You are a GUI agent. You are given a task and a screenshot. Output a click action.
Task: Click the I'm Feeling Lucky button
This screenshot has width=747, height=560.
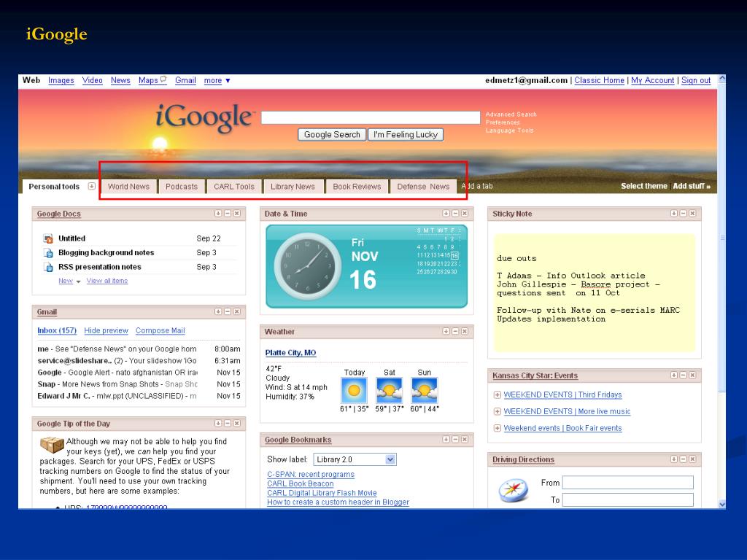point(406,135)
